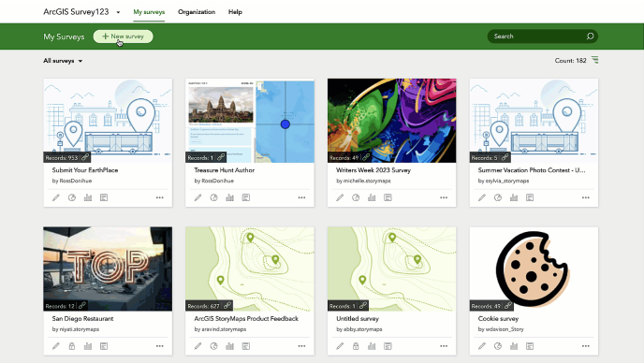644x363 pixels.
Task: Open more options for ArcGIS StoryMaps Product Feedback
Action: [x=301, y=346]
